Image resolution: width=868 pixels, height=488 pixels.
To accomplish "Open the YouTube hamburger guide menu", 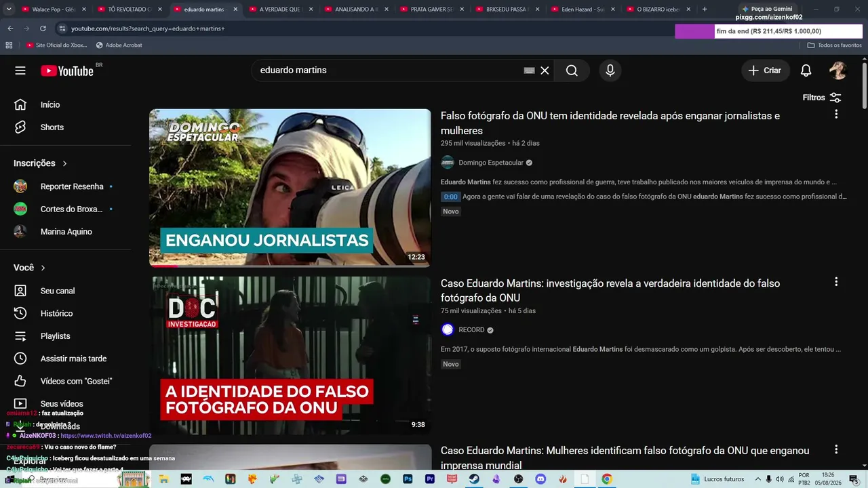I will pos(20,70).
